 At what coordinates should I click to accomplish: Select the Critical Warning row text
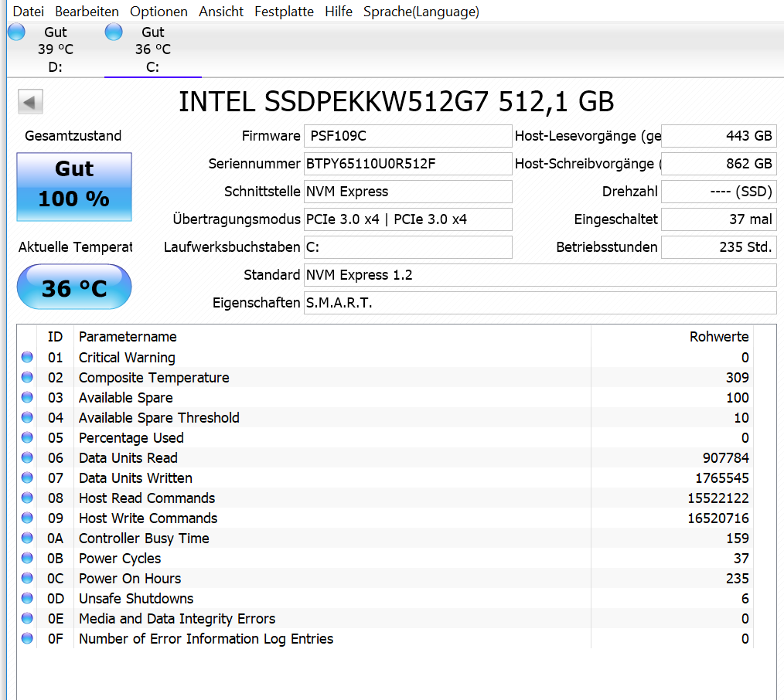[127, 358]
